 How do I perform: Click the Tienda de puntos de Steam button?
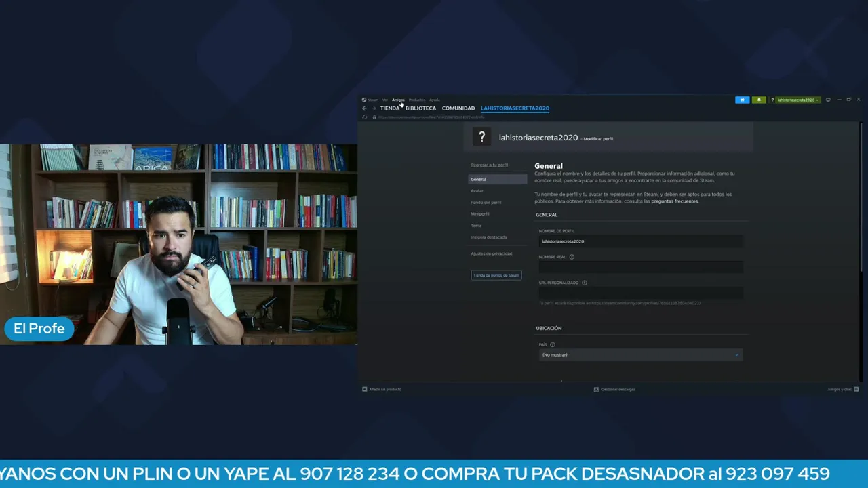coord(496,275)
